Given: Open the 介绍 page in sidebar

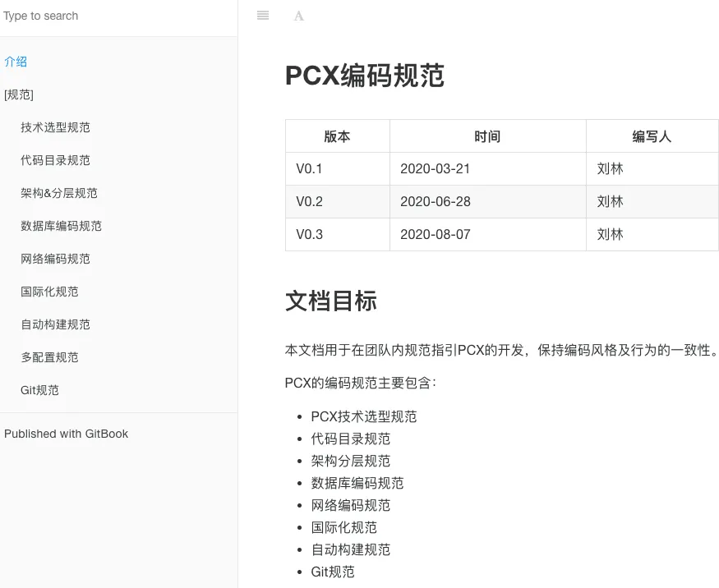Looking at the screenshot, I should click(x=16, y=62).
